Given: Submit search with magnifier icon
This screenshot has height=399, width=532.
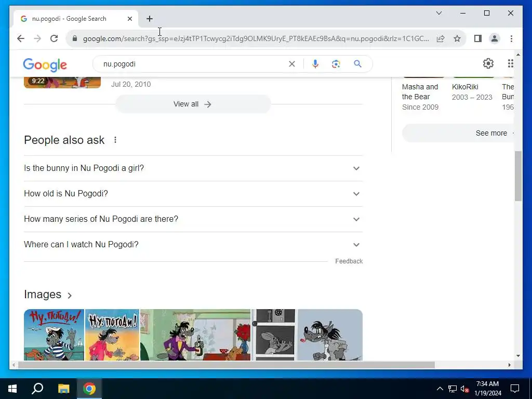Looking at the screenshot, I should 357,64.
